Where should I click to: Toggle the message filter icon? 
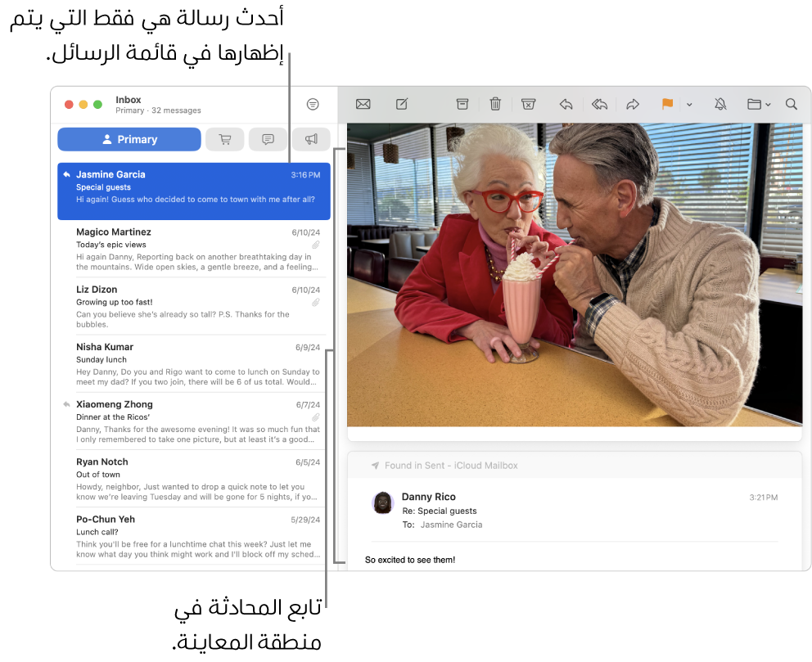click(x=312, y=104)
